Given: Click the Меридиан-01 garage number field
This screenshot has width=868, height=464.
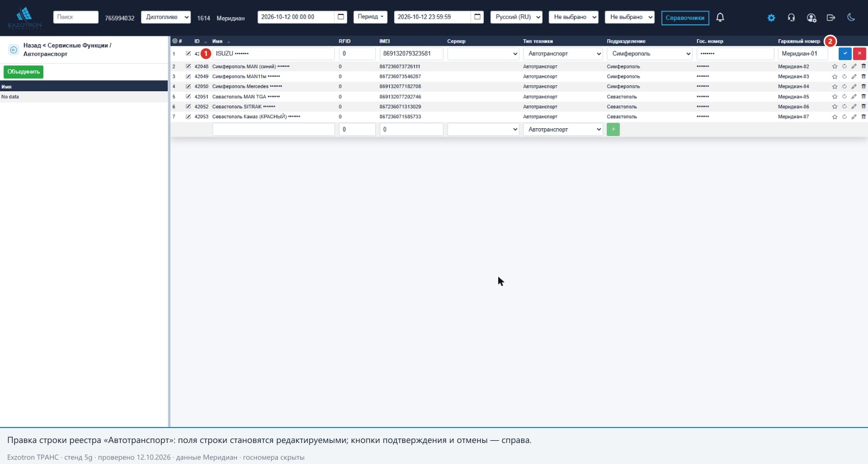Looking at the screenshot, I should click(x=803, y=54).
